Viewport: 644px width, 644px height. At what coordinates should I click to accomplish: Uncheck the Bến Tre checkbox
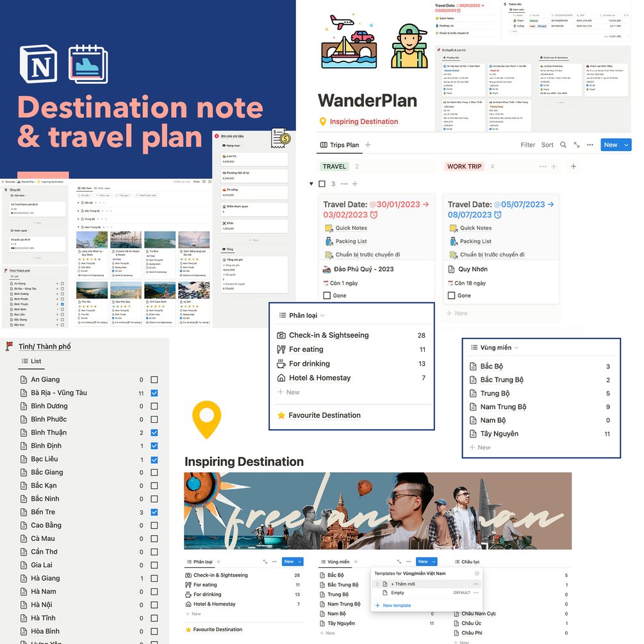pos(154,512)
